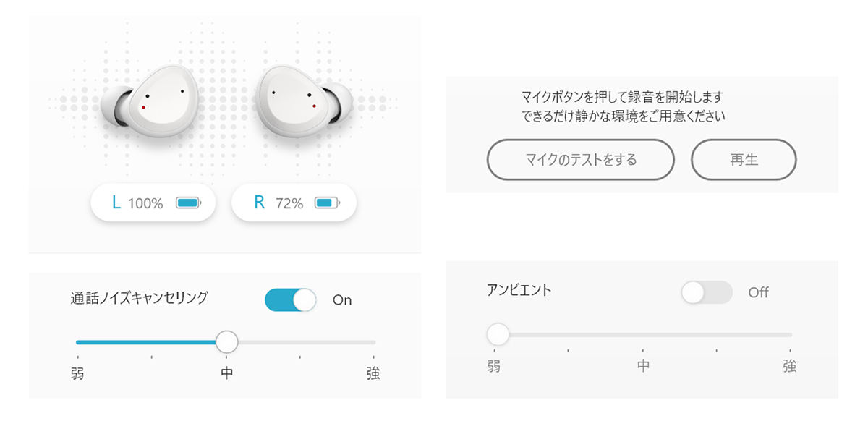
Task: Set ambient slider to 強
Action: pyautogui.click(x=790, y=334)
